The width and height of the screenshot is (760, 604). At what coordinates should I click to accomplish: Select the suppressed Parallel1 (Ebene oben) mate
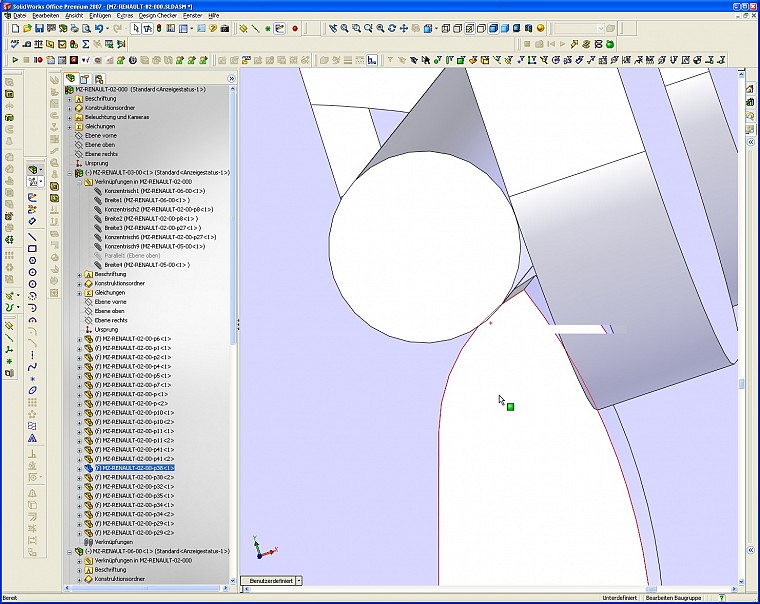[132, 255]
